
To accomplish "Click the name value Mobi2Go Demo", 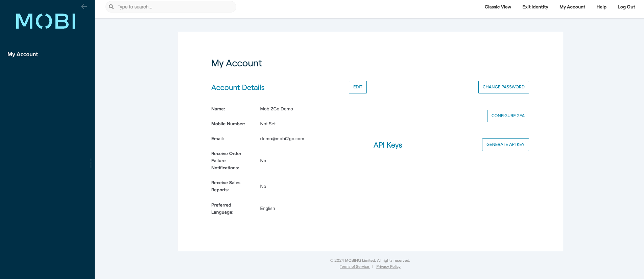I will tap(277, 109).
